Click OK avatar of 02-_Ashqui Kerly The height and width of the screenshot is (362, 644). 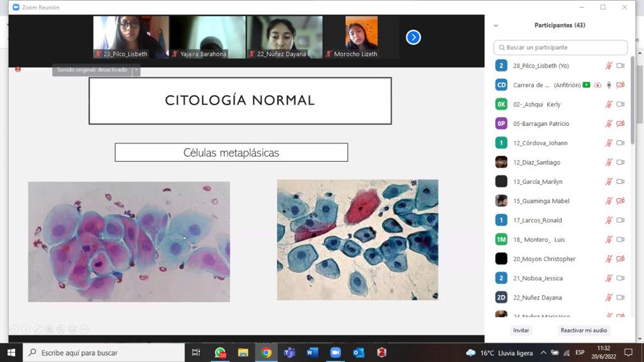(501, 104)
